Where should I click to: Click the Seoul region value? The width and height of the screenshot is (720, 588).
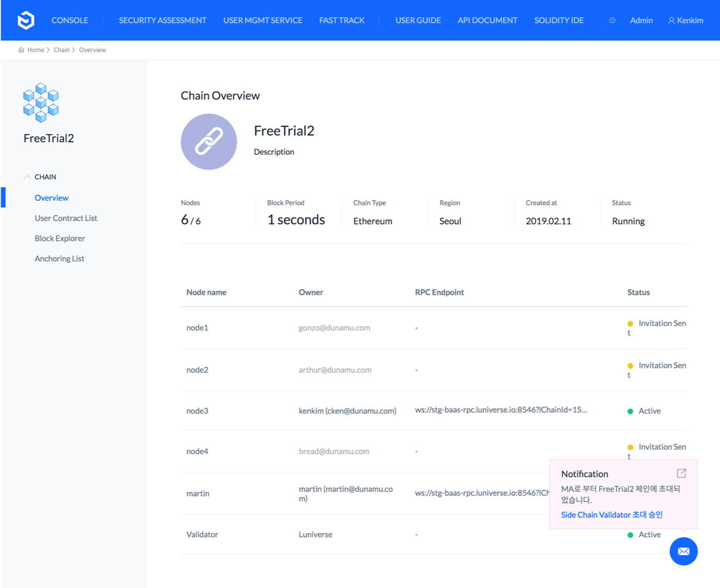coord(450,221)
